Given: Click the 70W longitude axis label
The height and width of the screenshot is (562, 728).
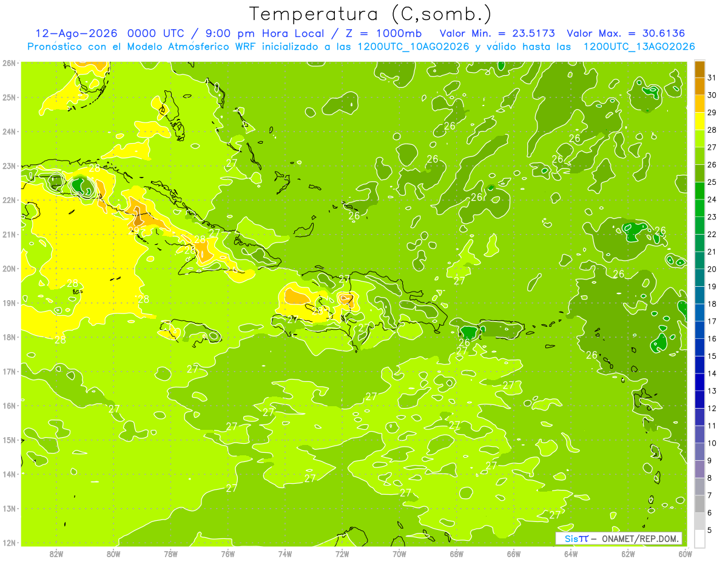Looking at the screenshot, I should click(399, 554).
